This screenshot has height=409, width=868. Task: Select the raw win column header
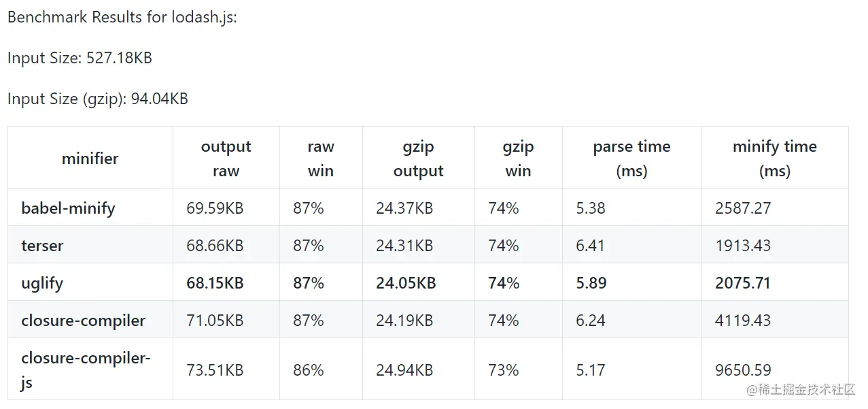click(320, 159)
